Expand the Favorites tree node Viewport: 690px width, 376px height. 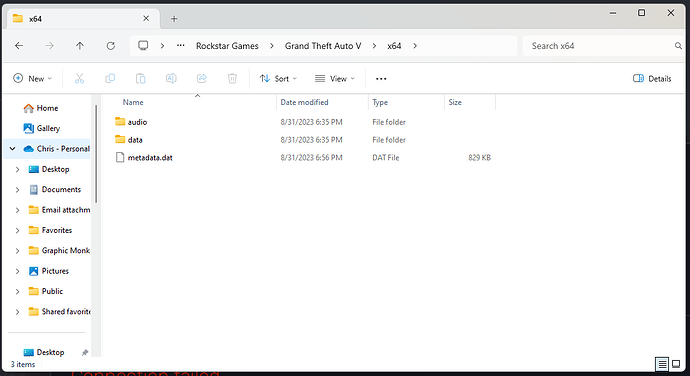17,230
